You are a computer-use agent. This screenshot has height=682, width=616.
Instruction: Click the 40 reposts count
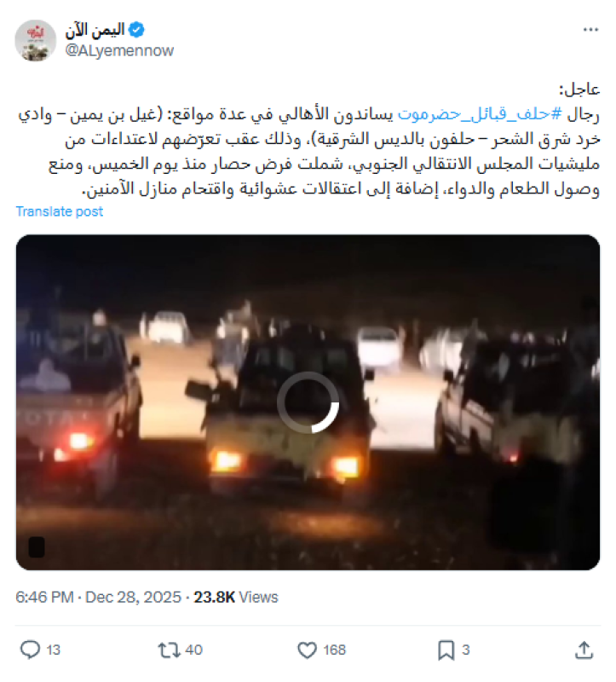[193, 650]
